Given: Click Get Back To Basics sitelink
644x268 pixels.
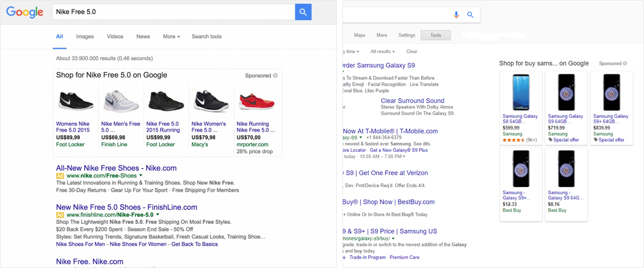Looking at the screenshot, I should coord(194,244).
